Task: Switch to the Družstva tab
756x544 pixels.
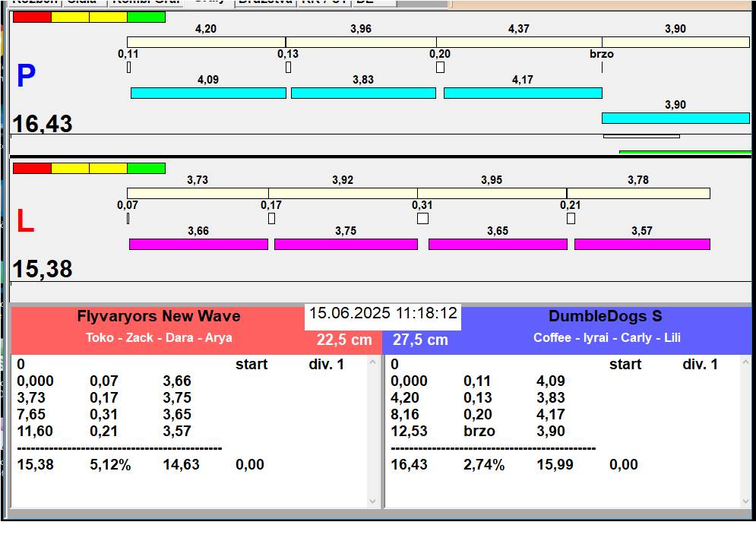Action: point(264,2)
